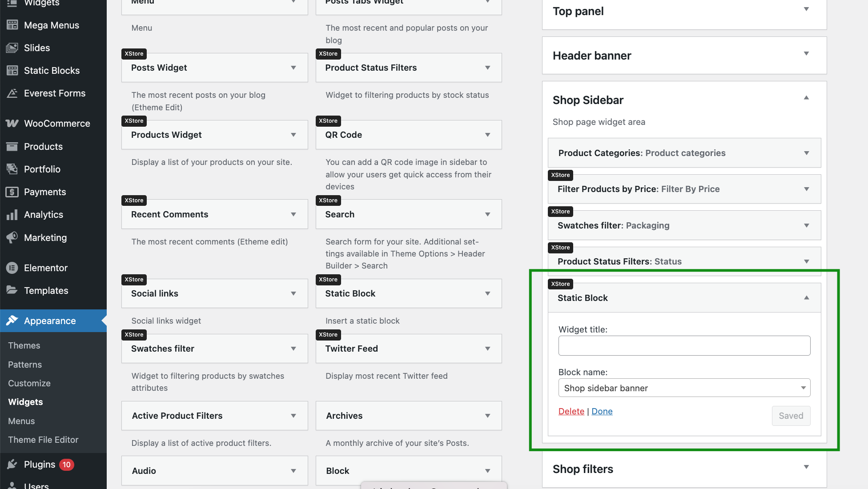868x489 pixels.
Task: Expand Product Status Filters: Status widget
Action: [x=807, y=261]
